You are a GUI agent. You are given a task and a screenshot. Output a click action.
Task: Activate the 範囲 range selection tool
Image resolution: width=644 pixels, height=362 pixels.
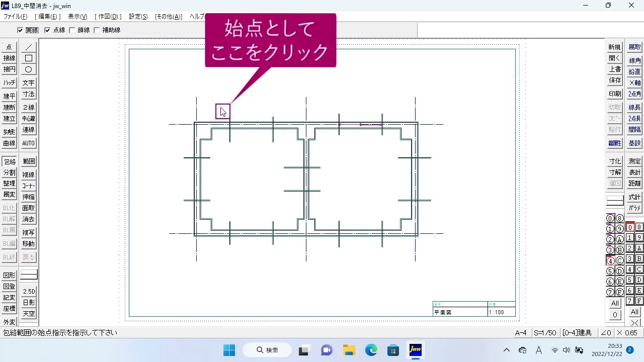point(29,161)
